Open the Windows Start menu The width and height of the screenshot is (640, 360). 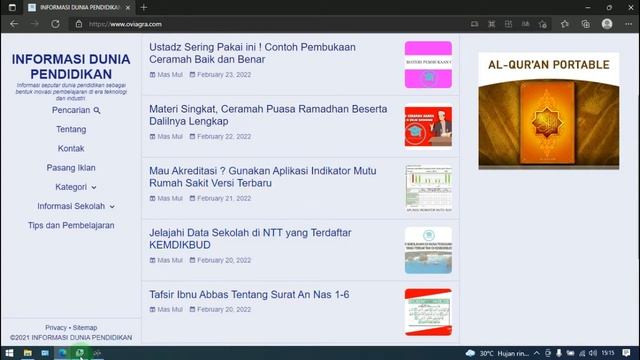9,353
